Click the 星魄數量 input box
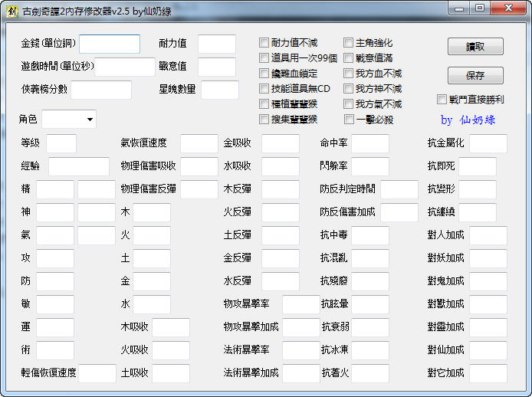 click(220, 90)
